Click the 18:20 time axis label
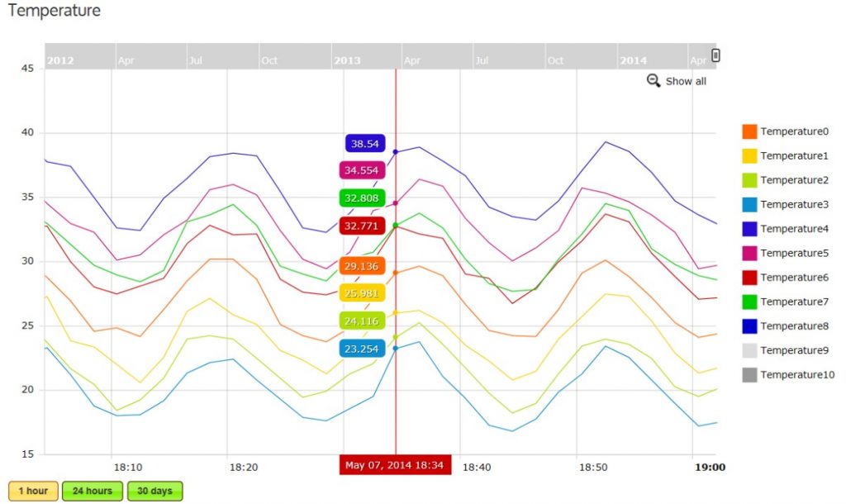Screen dimensions: 846x504 [x=244, y=468]
